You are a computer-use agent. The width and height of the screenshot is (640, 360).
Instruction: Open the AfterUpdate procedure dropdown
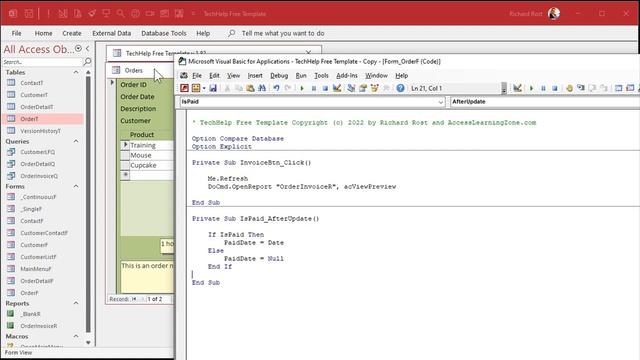pyautogui.click(x=545, y=102)
